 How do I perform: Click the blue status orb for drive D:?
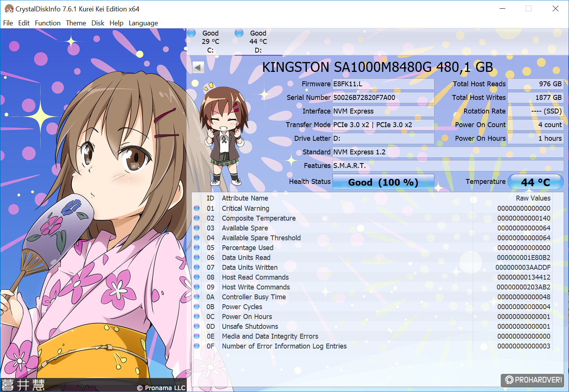(x=239, y=33)
